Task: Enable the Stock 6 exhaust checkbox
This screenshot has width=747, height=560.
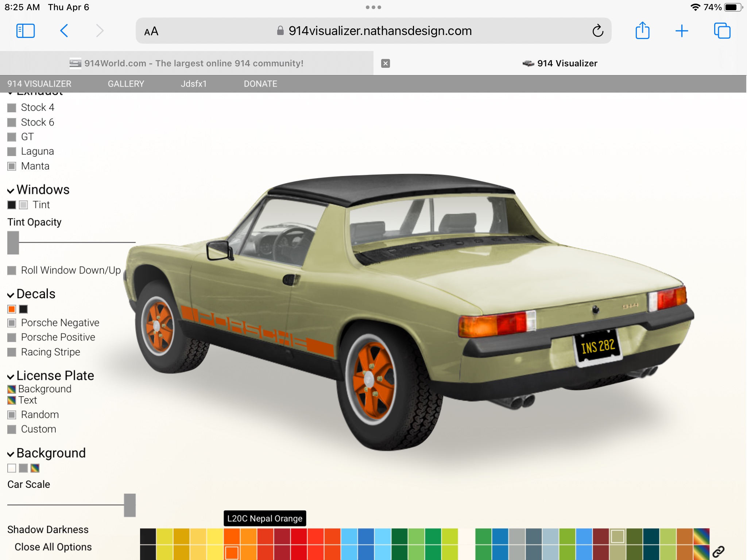Action: coord(12,122)
